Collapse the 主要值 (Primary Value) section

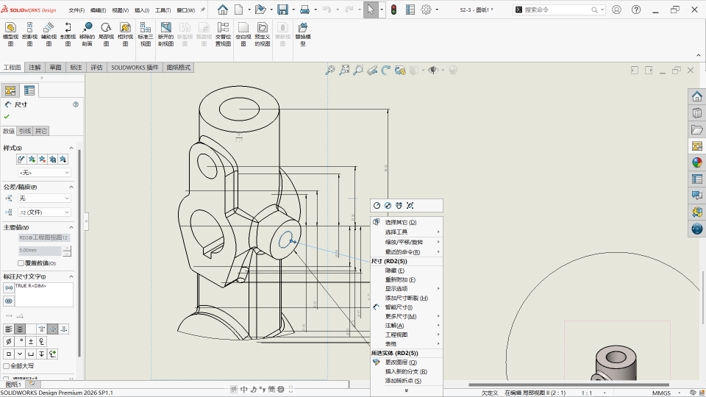tap(71, 227)
